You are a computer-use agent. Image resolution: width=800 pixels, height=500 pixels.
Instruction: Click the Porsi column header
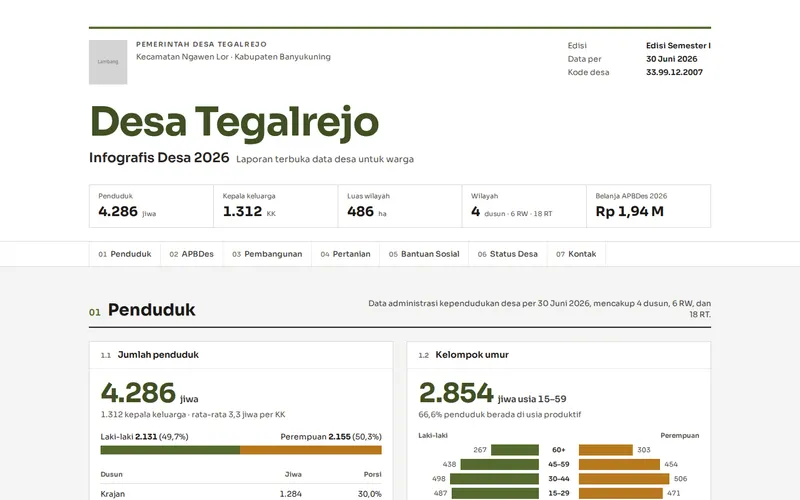(372, 474)
